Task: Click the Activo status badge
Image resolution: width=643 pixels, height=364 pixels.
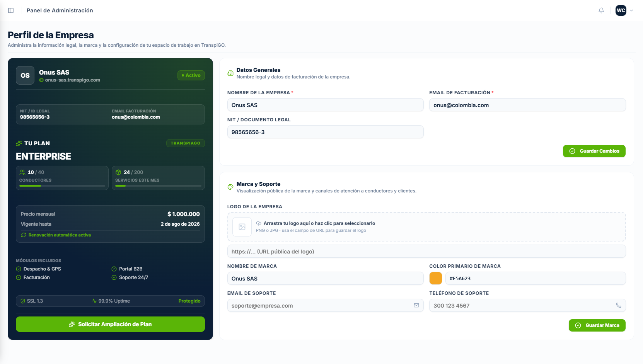Action: 191,75
